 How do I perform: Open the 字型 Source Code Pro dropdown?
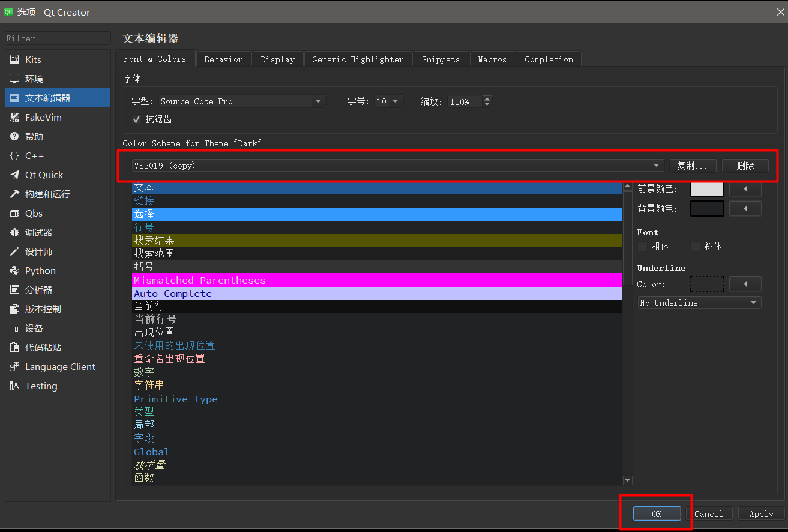242,101
